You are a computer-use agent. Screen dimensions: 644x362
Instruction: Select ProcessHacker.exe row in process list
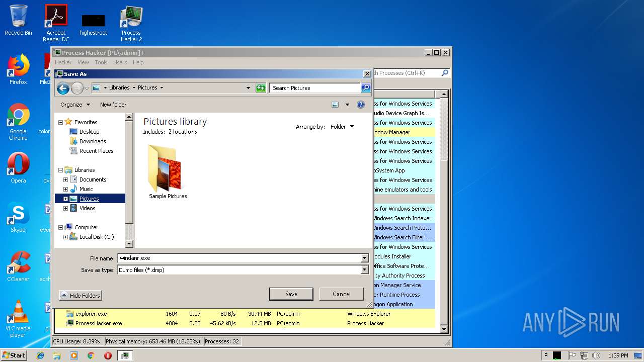coord(245,323)
